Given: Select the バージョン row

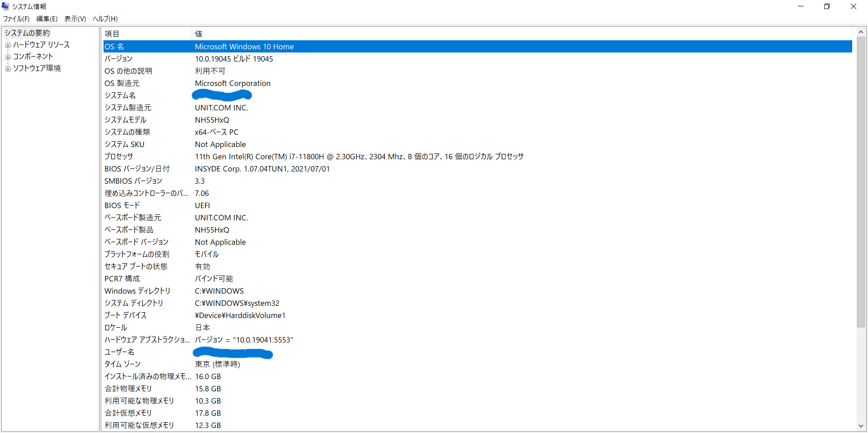Looking at the screenshot, I should point(478,59).
